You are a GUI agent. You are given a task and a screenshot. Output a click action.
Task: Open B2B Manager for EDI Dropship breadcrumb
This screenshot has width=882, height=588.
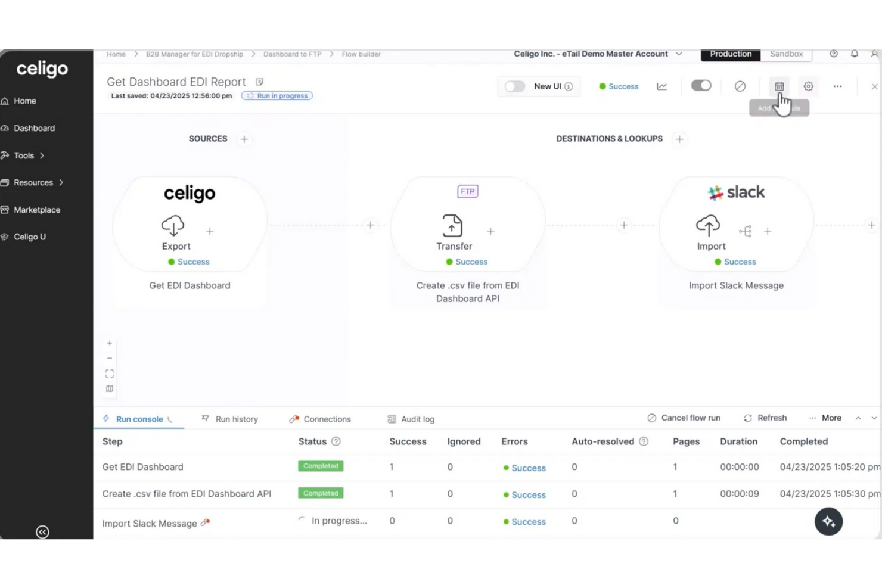tap(194, 54)
